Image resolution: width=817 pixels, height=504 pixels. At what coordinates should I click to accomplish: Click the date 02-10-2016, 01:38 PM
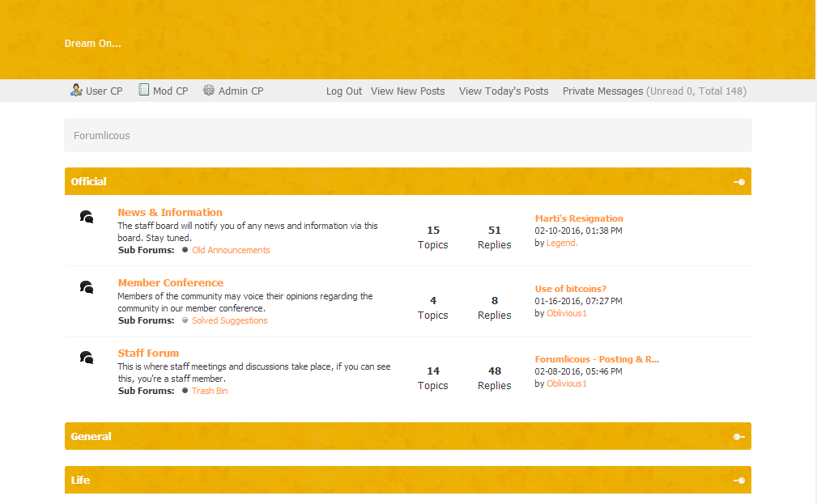pos(578,231)
